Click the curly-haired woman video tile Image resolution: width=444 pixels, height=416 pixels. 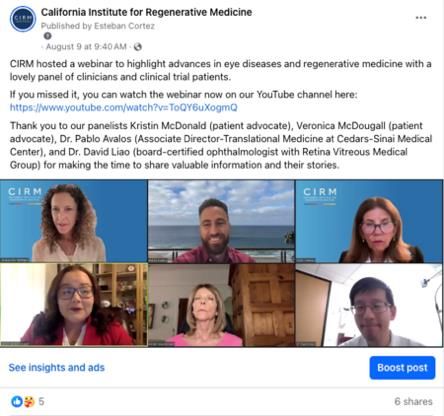(x=74, y=221)
